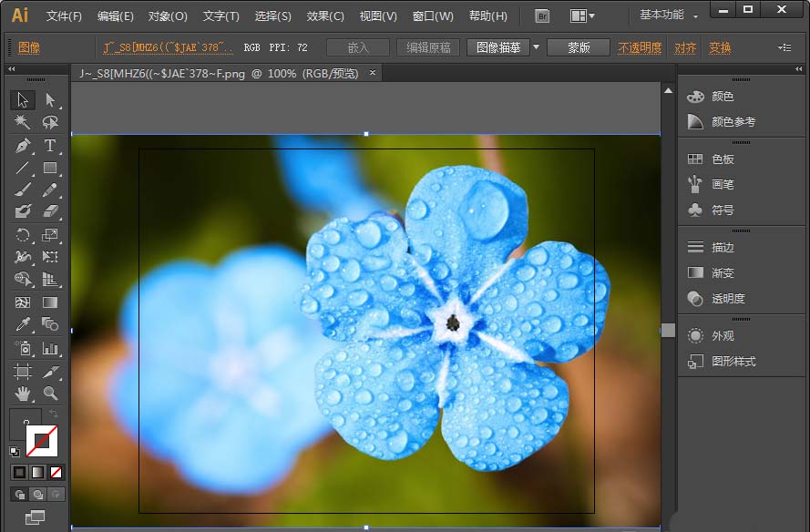
Task: Open the 效果(C) menu
Action: pos(325,16)
